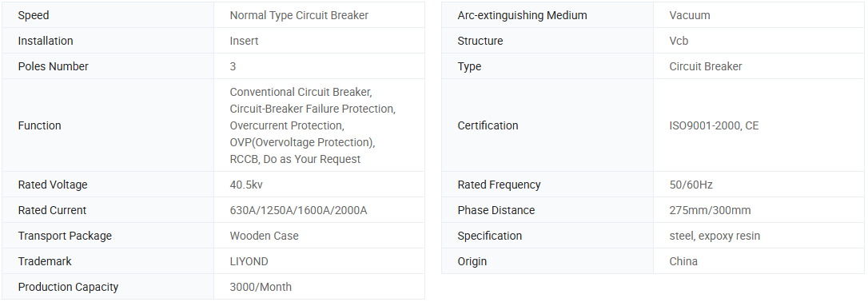Select the Rated Voltage value 40.5kv

click(246, 185)
